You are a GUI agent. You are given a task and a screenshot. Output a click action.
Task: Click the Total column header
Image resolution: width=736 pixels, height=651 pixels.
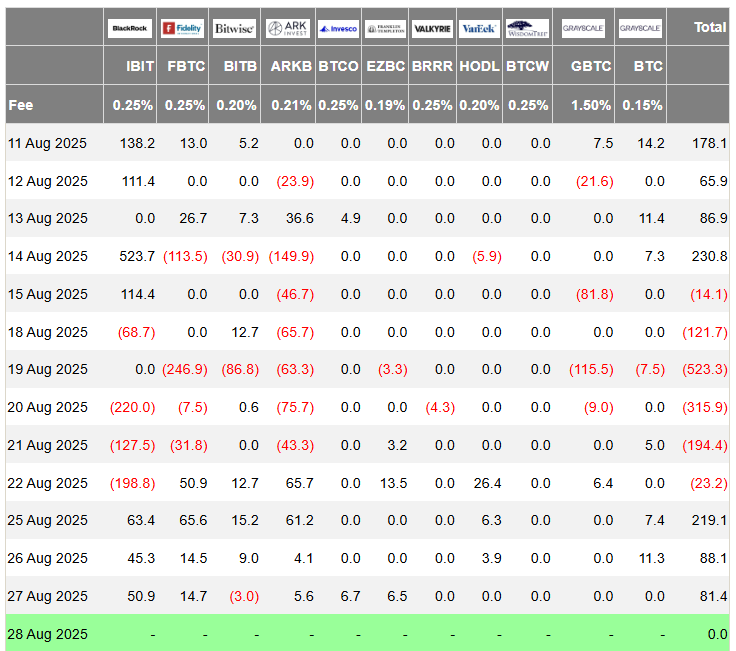pyautogui.click(x=710, y=27)
